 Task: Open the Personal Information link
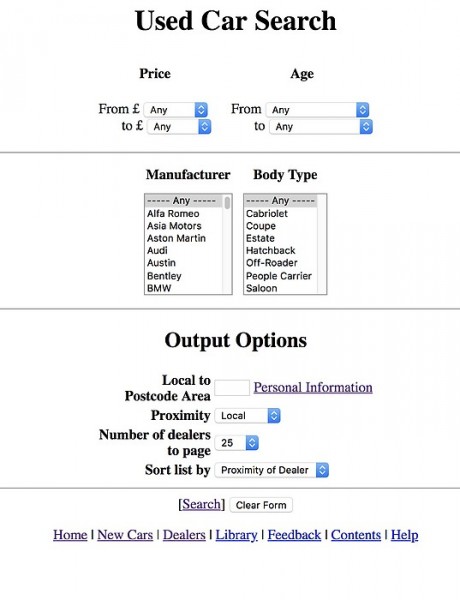point(313,387)
